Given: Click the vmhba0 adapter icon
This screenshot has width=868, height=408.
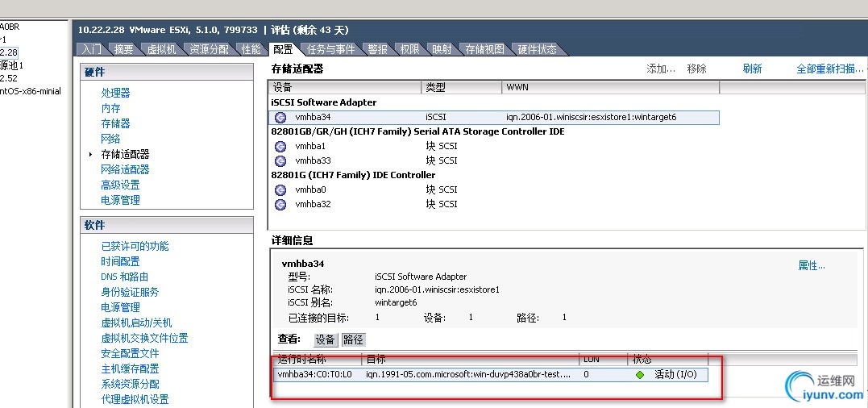Looking at the screenshot, I should [x=280, y=189].
